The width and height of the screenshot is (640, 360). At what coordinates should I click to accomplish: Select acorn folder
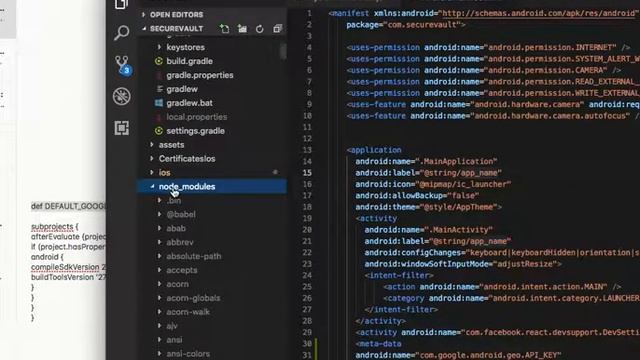[x=177, y=284]
